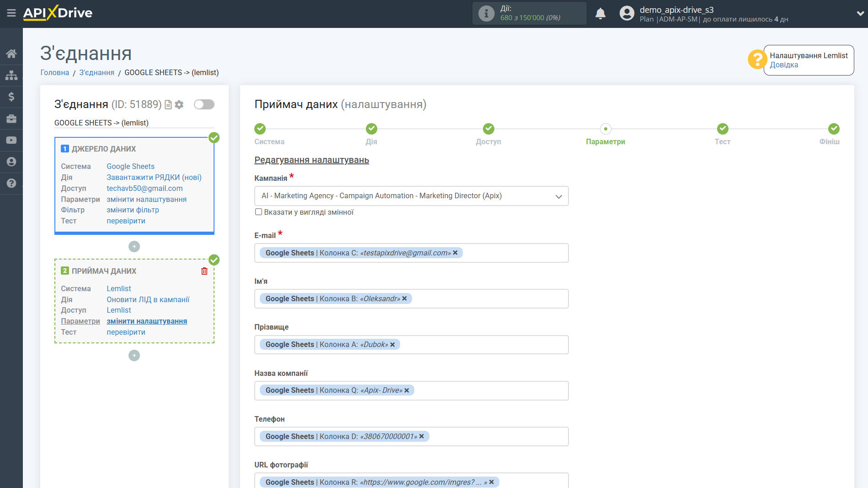Enable 'Вказати у вигляді змінної' checkbox
This screenshot has width=868, height=488.
(258, 212)
